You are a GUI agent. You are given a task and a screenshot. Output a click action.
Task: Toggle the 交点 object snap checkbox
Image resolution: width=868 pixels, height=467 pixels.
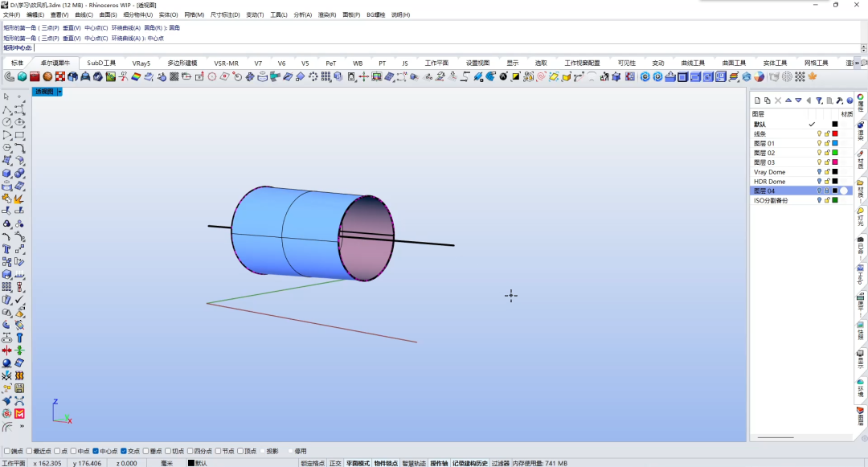124,452
